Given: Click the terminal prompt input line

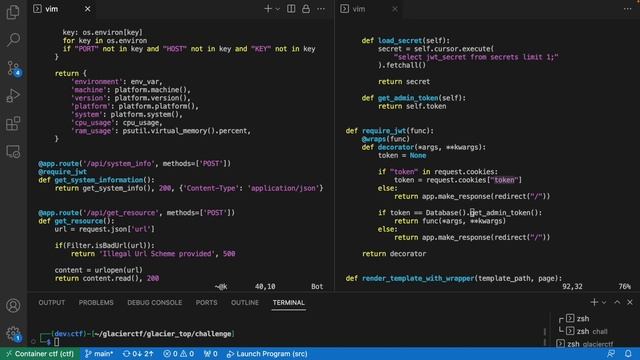Looking at the screenshot, I should pyautogui.click(x=56, y=342).
